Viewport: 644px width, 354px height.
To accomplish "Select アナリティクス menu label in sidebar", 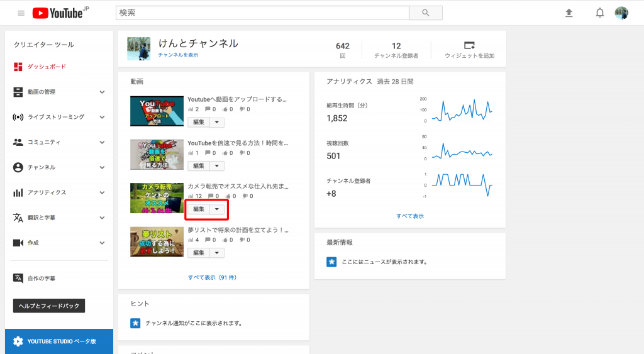I will pyautogui.click(x=47, y=192).
